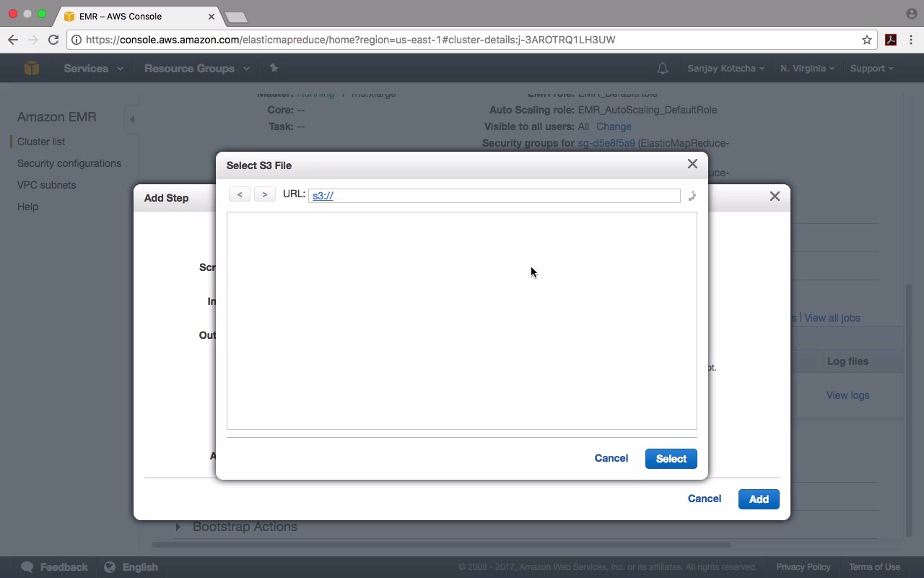This screenshot has width=924, height=578.
Task: Cancel the Select S3 File dialog
Action: point(611,458)
